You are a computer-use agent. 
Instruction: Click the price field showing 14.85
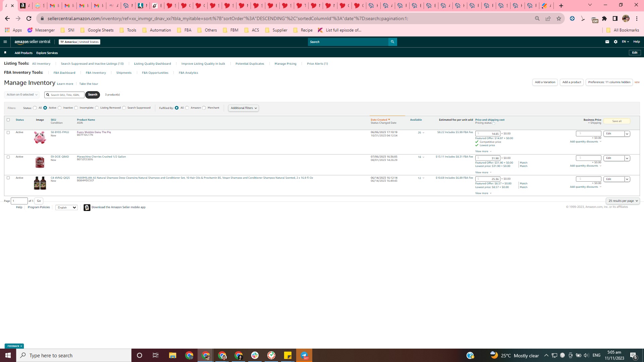point(488,134)
